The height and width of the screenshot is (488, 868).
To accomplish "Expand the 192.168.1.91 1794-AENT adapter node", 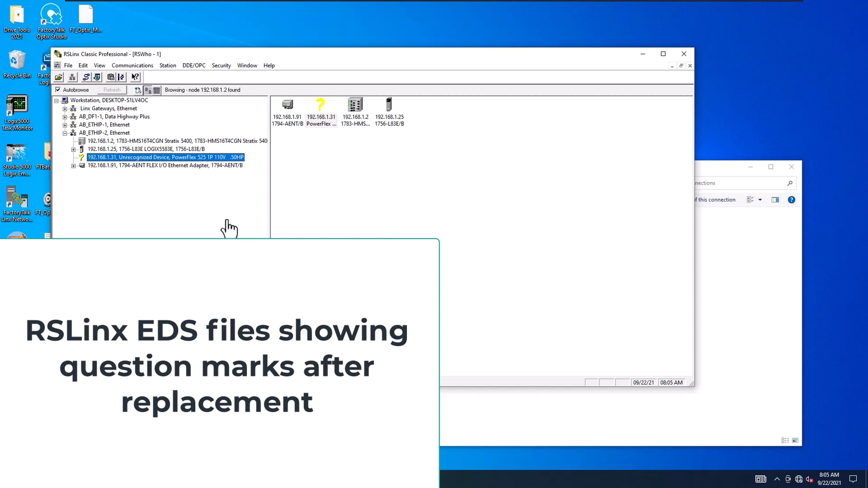I will pyautogui.click(x=73, y=166).
